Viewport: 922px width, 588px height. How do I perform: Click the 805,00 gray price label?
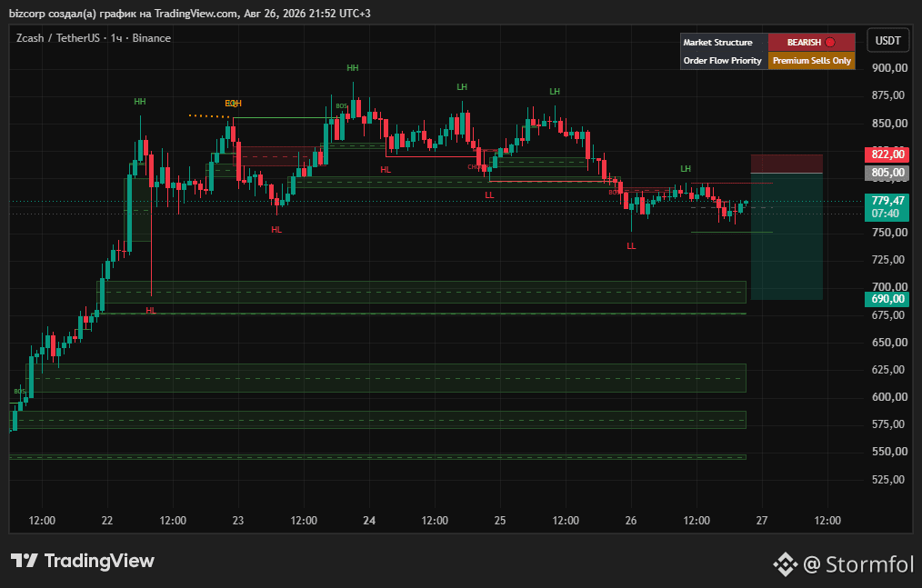tap(887, 173)
